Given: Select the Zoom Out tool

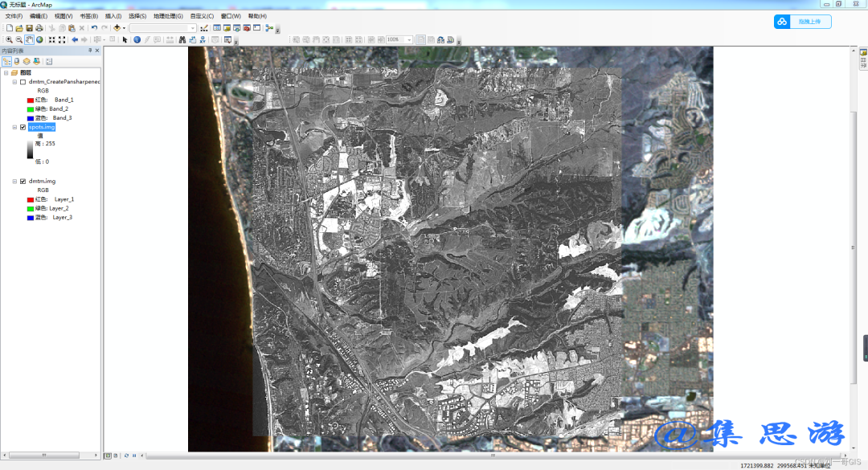Looking at the screenshot, I should pyautogui.click(x=18, y=40).
